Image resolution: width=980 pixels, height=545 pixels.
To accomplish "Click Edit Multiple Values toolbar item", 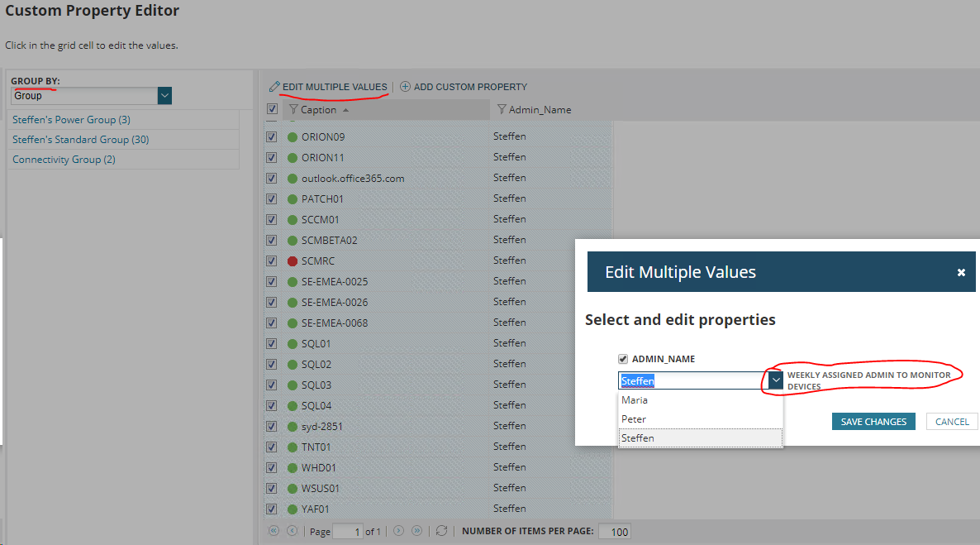I will [328, 86].
